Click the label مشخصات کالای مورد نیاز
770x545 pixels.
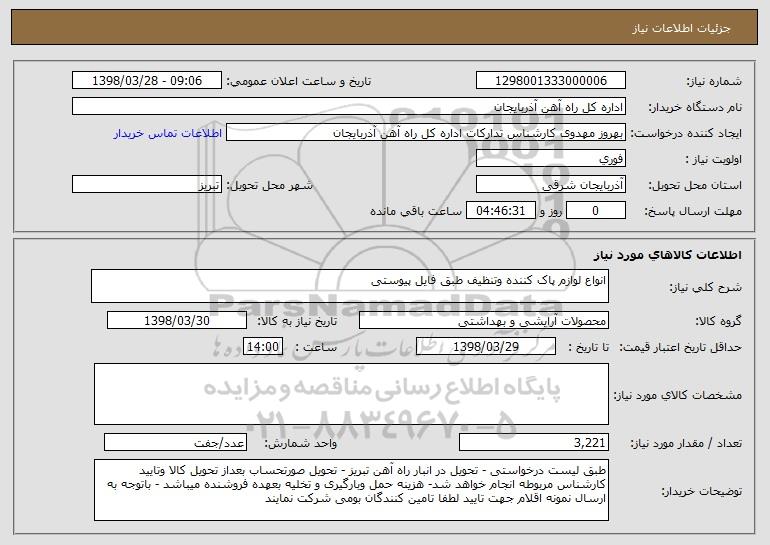click(678, 395)
